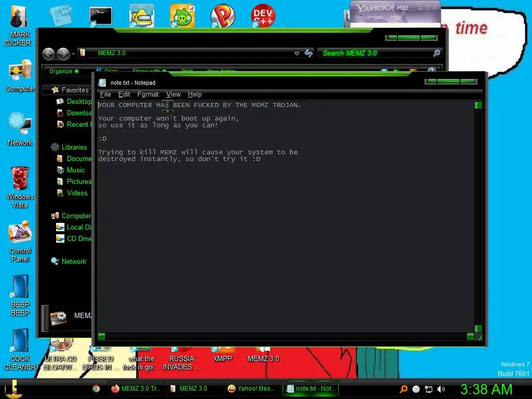Click the Explorer back arrow button
532x399 pixels.
pyautogui.click(x=48, y=54)
